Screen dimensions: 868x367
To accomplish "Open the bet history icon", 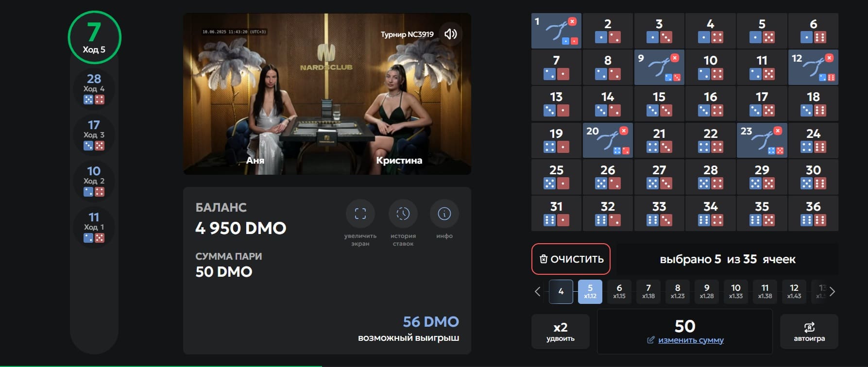I will (x=403, y=214).
